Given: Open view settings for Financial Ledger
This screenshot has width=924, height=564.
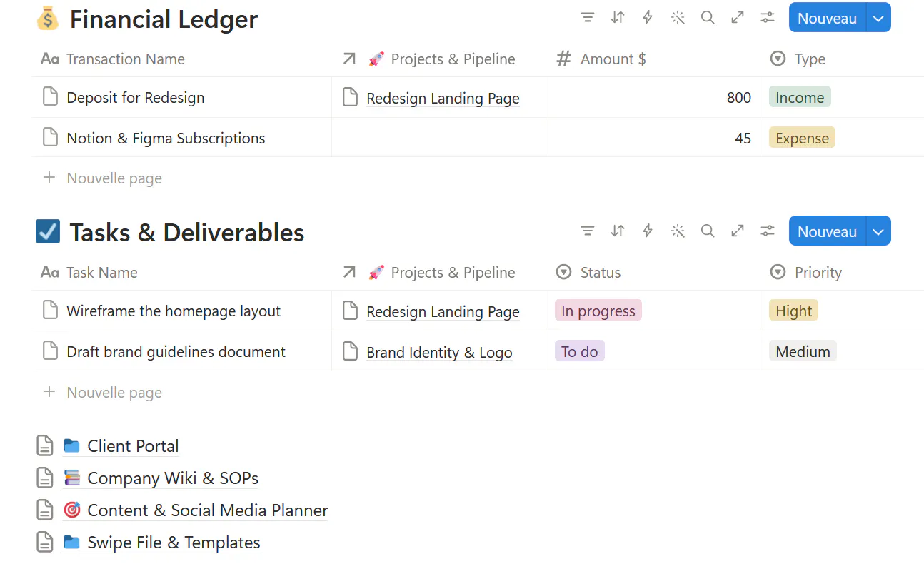Looking at the screenshot, I should 768,18.
